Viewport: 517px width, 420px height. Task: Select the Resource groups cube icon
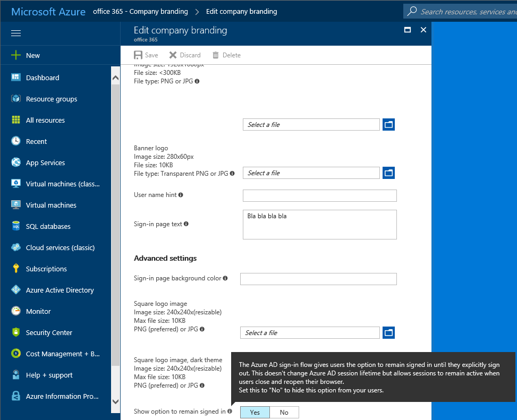tap(16, 98)
